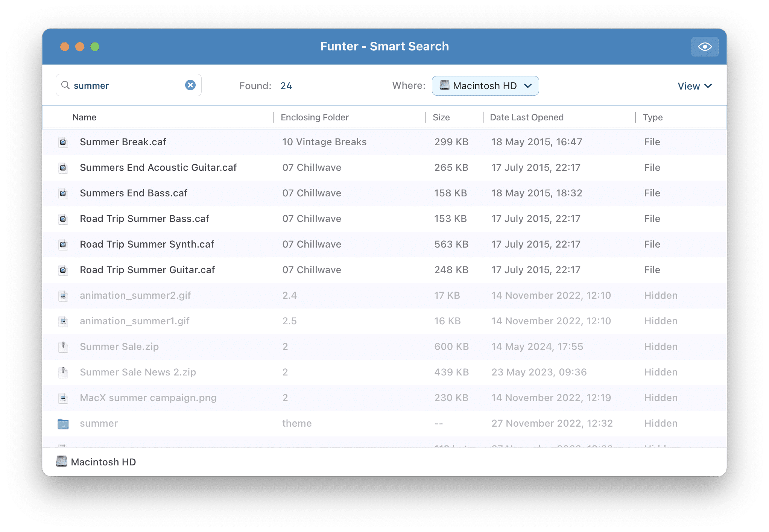769x532 pixels.
Task: Click Macintosh HD in bottom path bar
Action: click(x=103, y=462)
